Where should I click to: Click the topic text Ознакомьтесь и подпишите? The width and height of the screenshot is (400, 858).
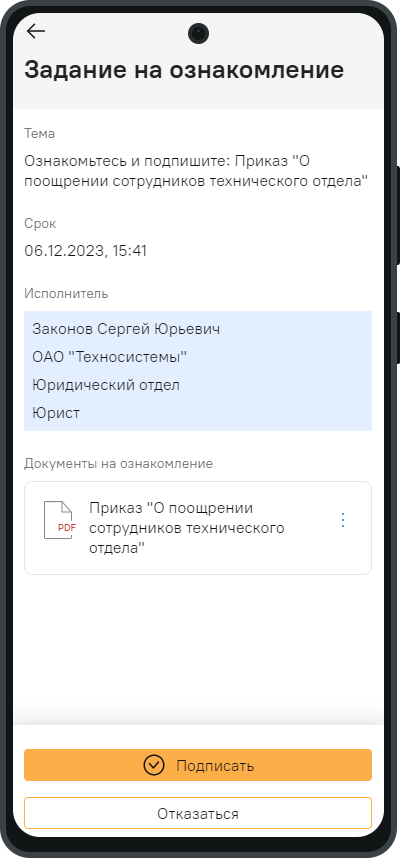coord(129,161)
